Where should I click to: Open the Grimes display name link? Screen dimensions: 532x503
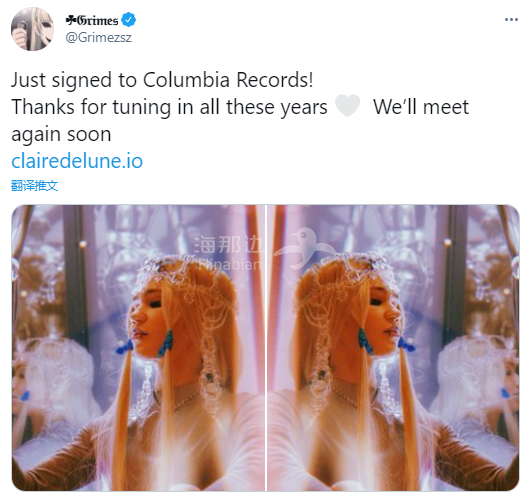coord(97,21)
